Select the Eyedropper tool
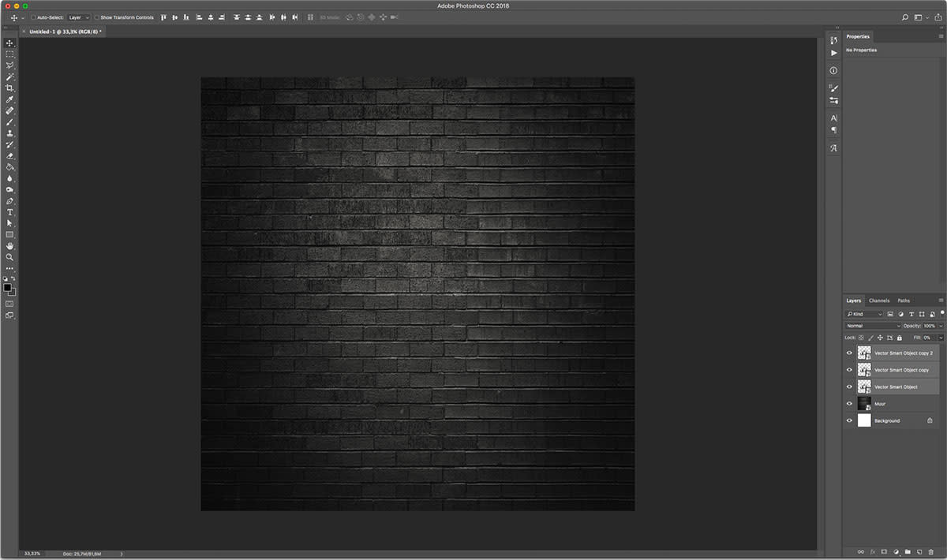Screen dimensions: 947x560 pyautogui.click(x=10, y=100)
